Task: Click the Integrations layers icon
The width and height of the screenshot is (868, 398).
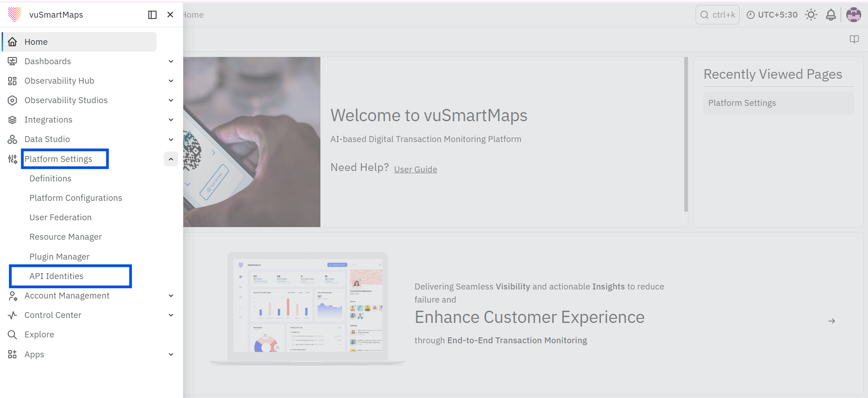Action: coord(12,120)
